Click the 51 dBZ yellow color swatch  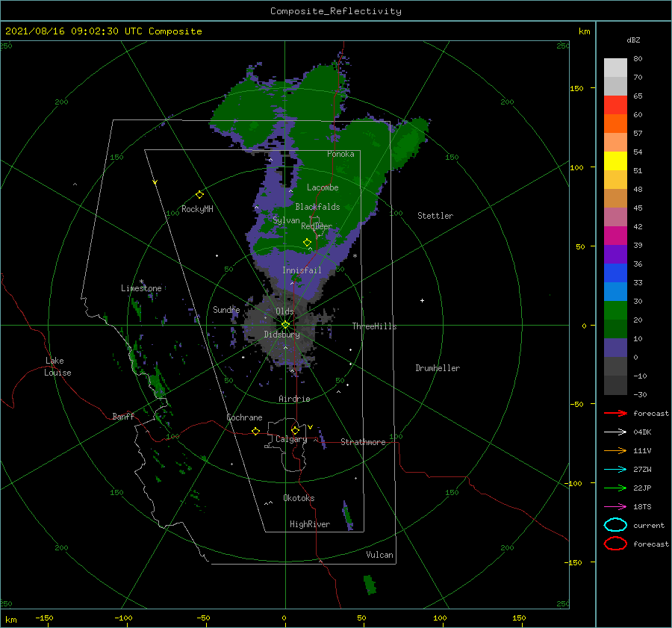click(x=615, y=161)
